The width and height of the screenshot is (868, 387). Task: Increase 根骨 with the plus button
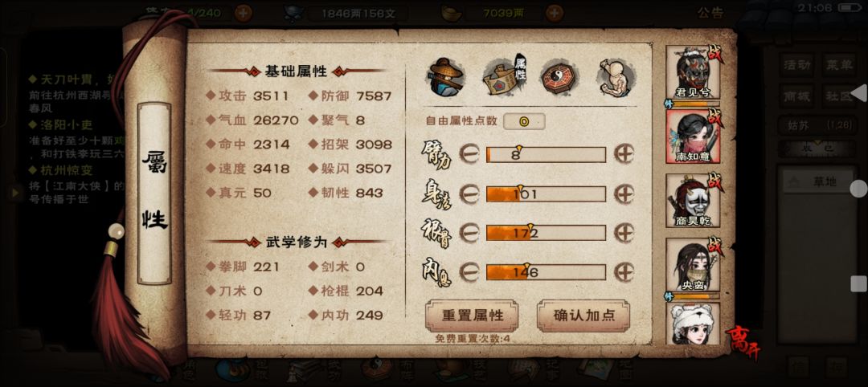tap(624, 233)
